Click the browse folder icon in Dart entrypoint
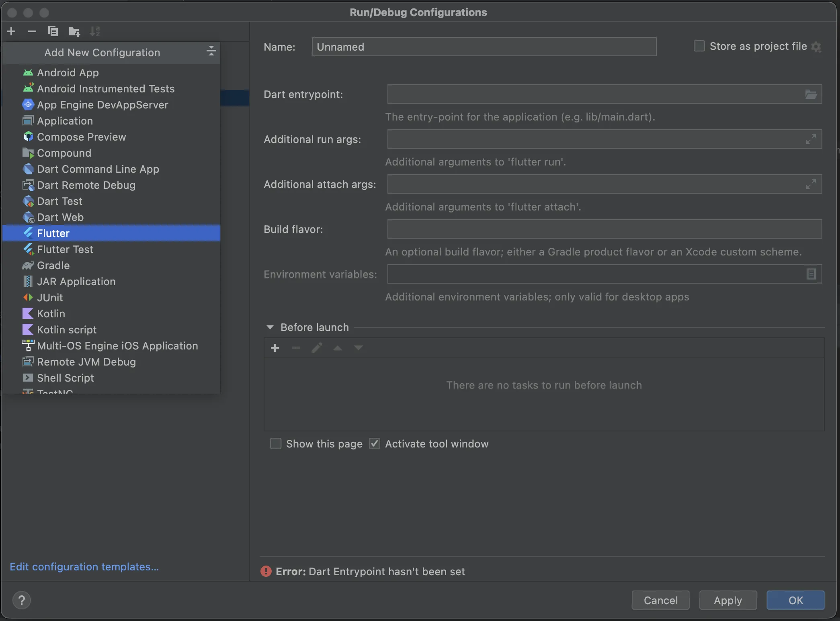This screenshot has width=840, height=621. click(811, 94)
